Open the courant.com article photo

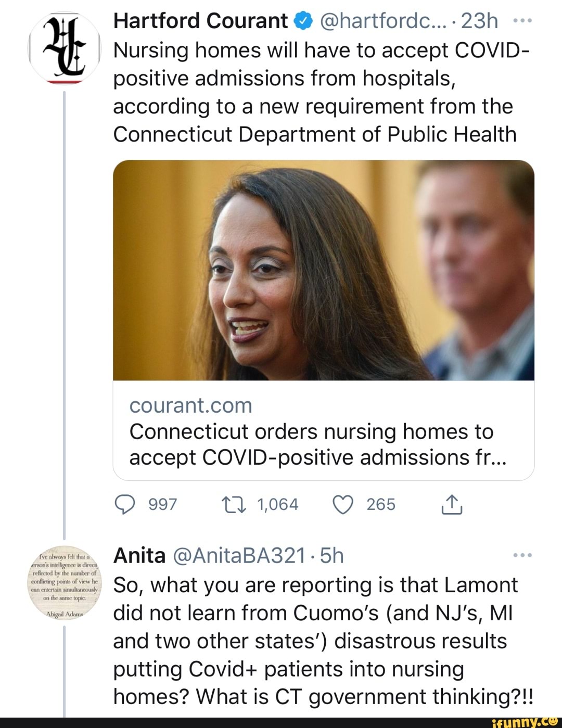pyautogui.click(x=323, y=270)
